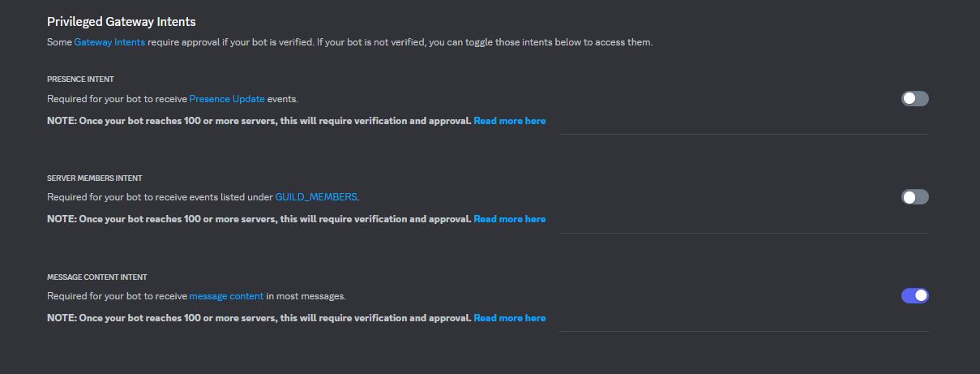980x374 pixels.
Task: Enable the Presence Intent toggle
Action: coord(914,99)
